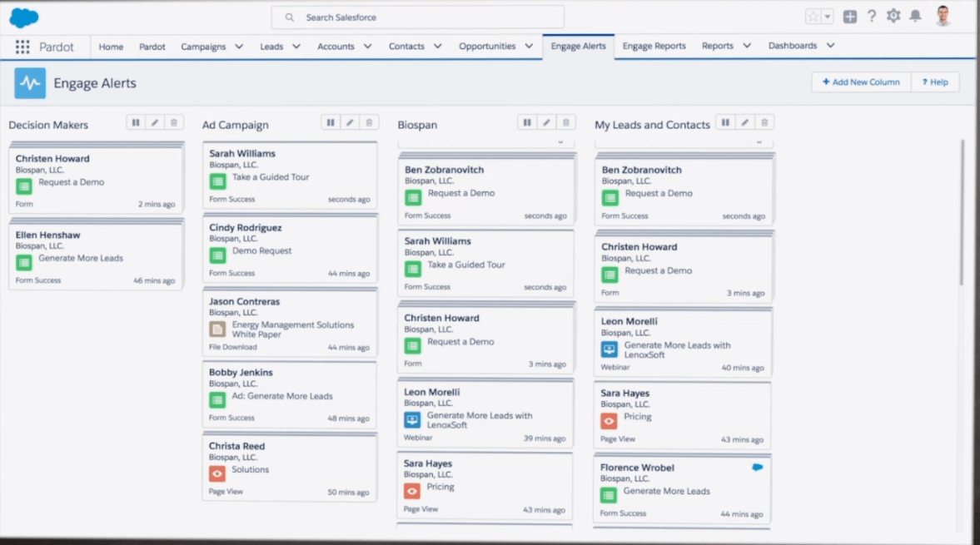This screenshot has height=545, width=980.
Task: Edit the Ad Campaign column
Action: click(x=350, y=122)
